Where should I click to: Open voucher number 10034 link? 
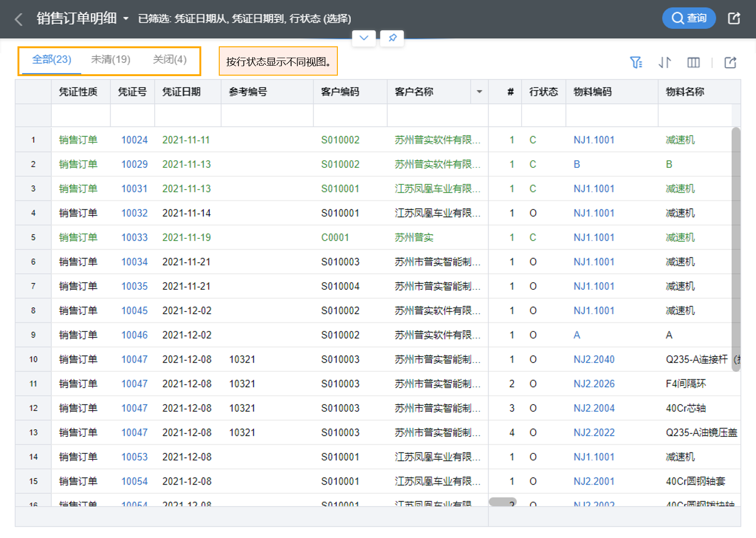pyautogui.click(x=134, y=262)
